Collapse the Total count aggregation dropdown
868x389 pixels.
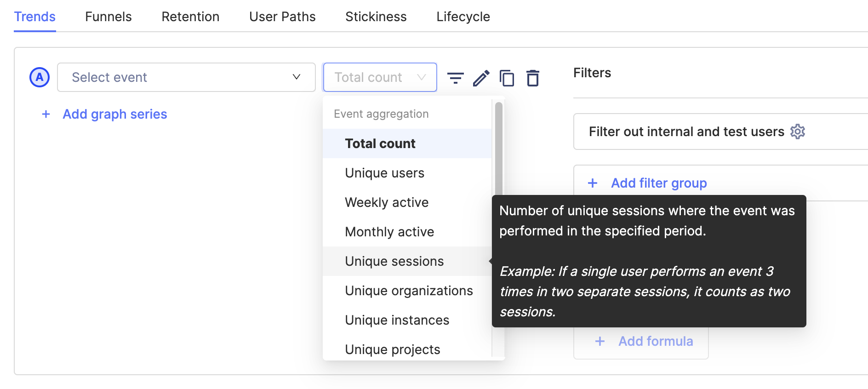[380, 77]
